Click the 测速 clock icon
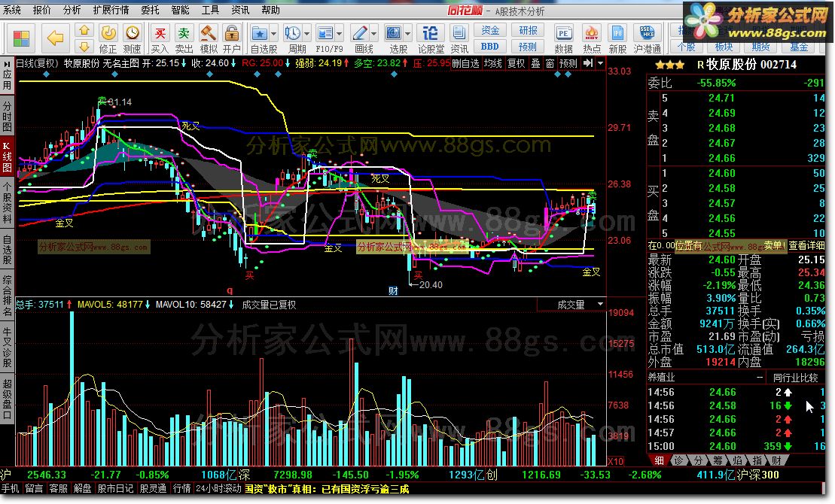 pyautogui.click(x=132, y=38)
